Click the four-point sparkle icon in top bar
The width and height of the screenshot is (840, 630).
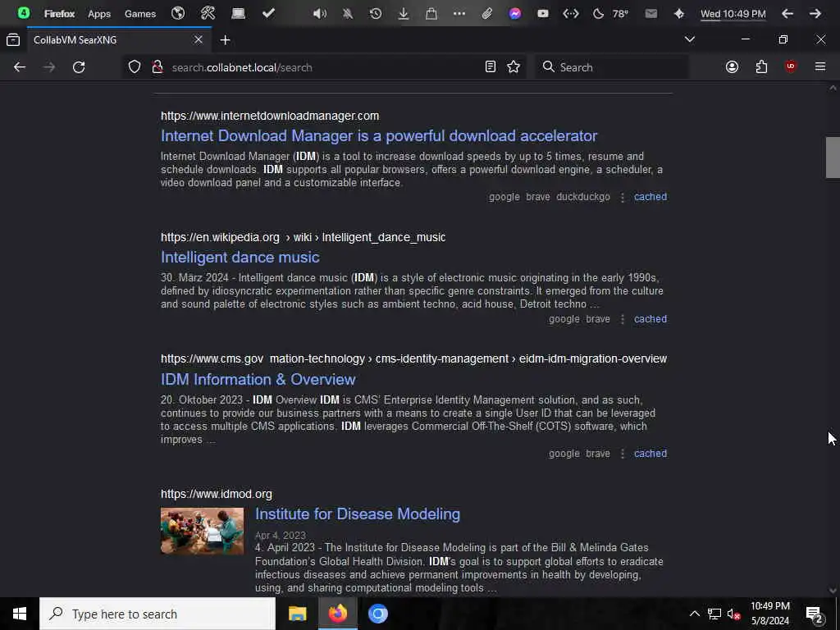click(678, 13)
